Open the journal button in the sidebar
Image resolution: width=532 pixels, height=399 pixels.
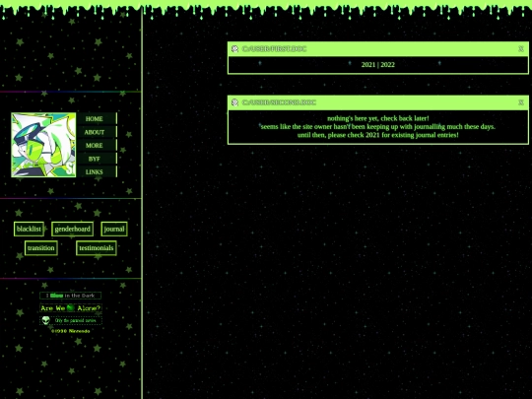pos(114,229)
